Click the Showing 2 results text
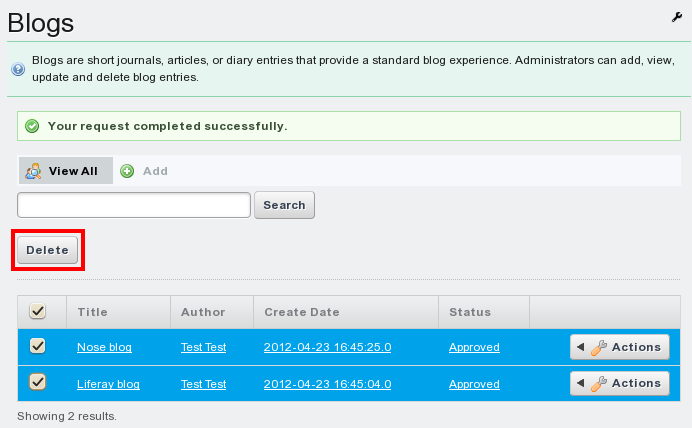Image resolution: width=692 pixels, height=428 pixels. tap(67, 416)
